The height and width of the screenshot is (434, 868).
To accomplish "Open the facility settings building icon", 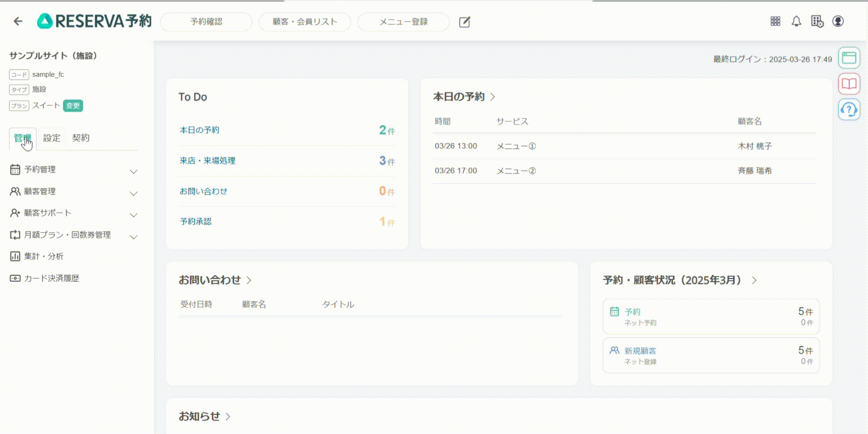I will click(x=817, y=21).
